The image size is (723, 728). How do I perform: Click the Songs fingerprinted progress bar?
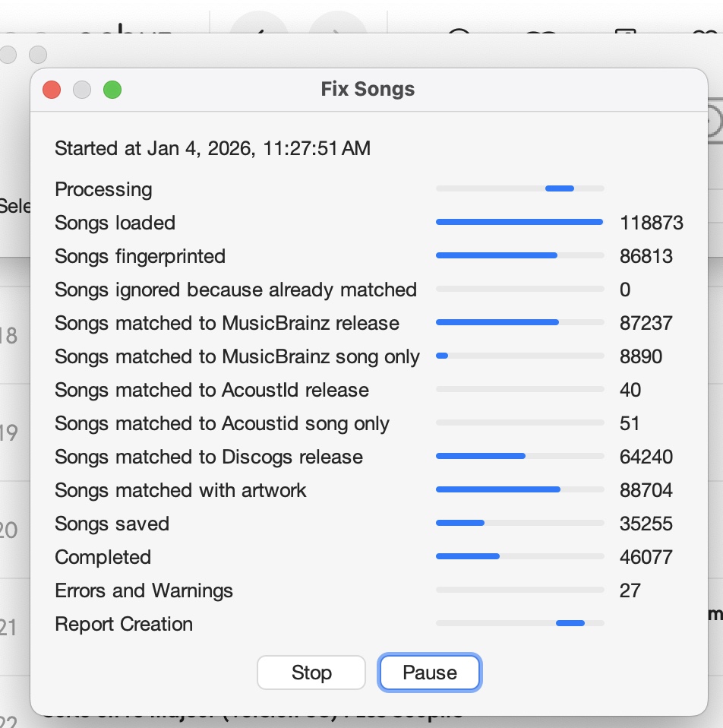coord(519,255)
